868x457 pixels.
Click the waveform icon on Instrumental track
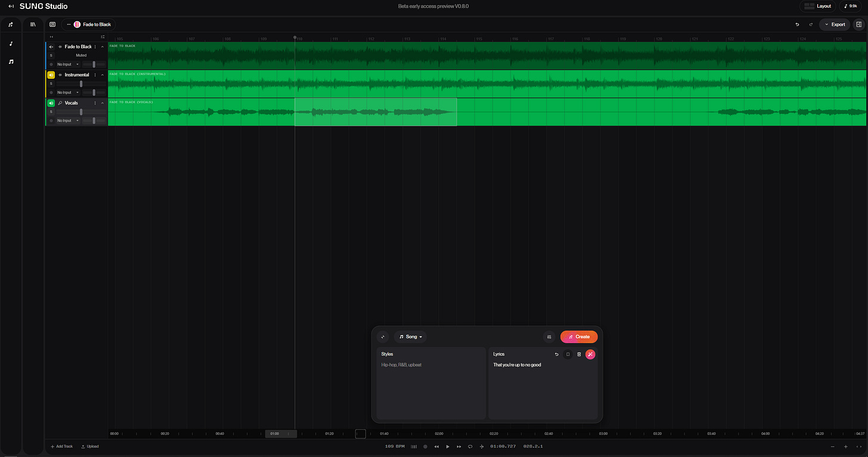pos(60,75)
